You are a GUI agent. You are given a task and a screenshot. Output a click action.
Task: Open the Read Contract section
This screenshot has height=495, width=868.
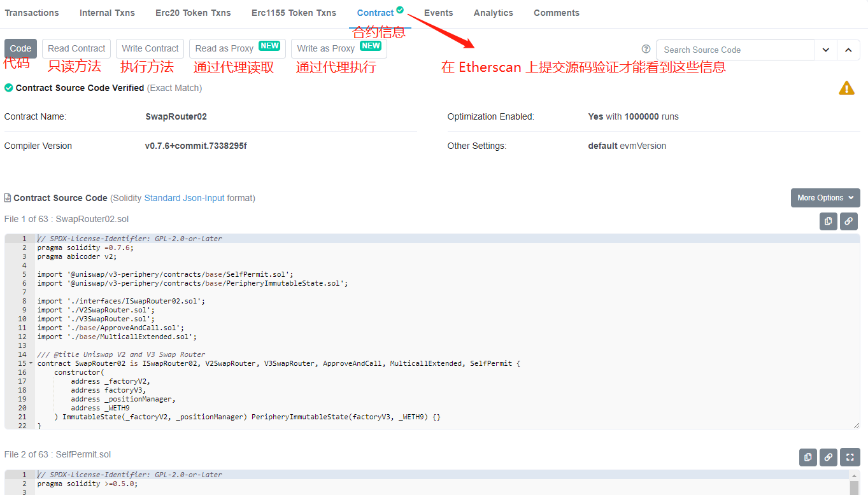[76, 48]
